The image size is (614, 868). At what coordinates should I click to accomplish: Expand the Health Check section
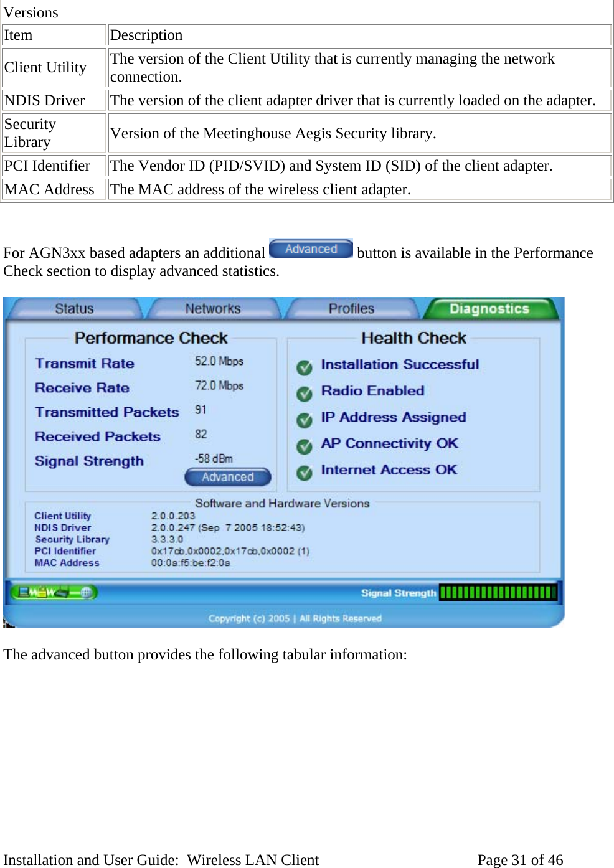pyautogui.click(x=413, y=338)
